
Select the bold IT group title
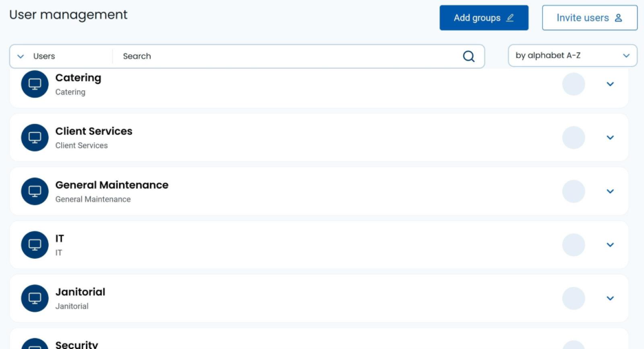(60, 238)
